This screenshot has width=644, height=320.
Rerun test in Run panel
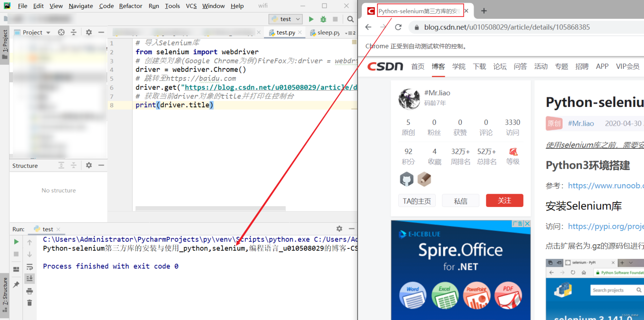(16, 242)
